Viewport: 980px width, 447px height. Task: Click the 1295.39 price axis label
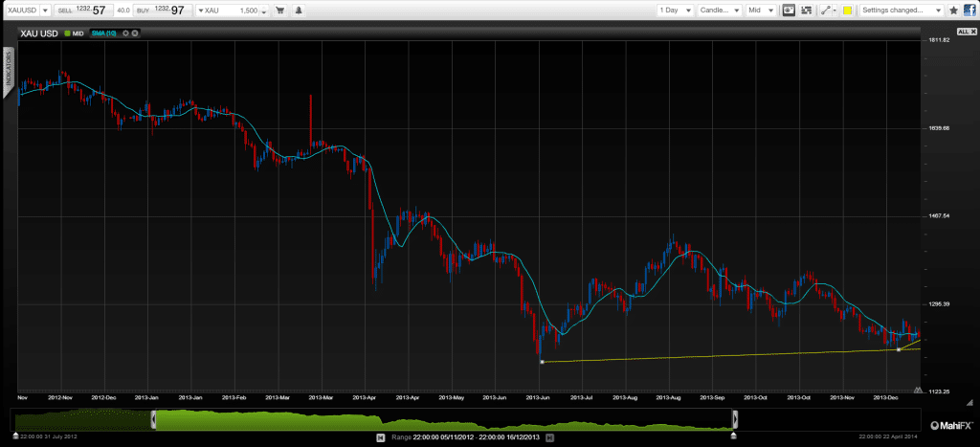tap(938, 303)
